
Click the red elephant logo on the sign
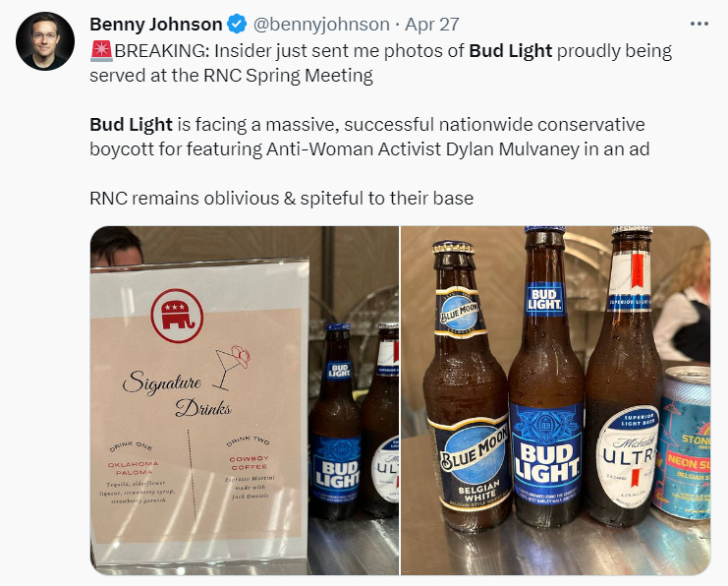177,316
